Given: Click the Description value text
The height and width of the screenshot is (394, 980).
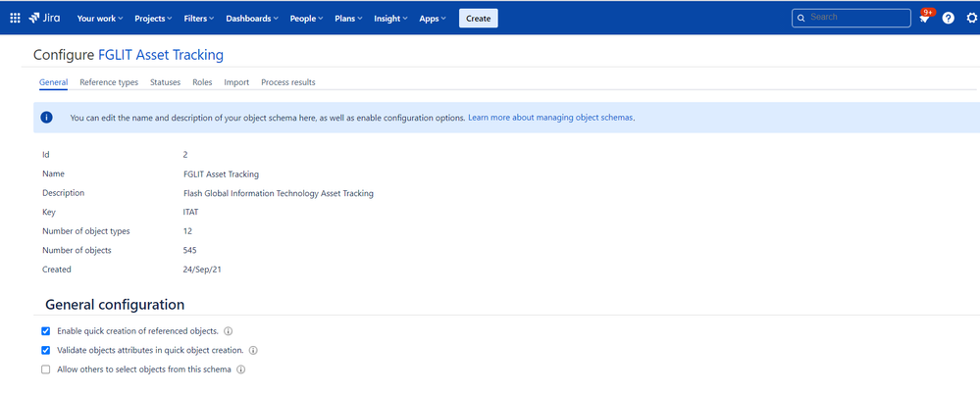Looking at the screenshot, I should (279, 193).
